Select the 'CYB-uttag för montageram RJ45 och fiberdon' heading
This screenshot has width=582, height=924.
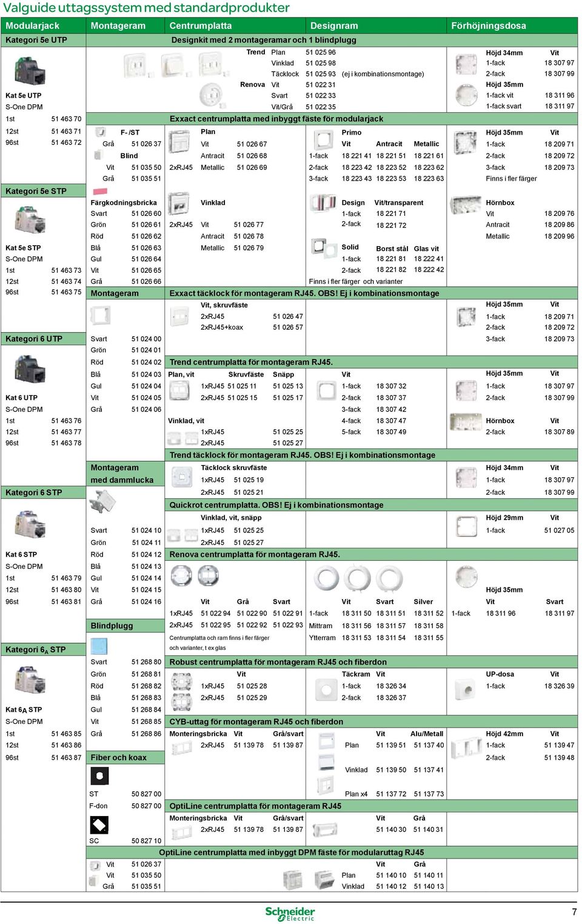[256, 721]
